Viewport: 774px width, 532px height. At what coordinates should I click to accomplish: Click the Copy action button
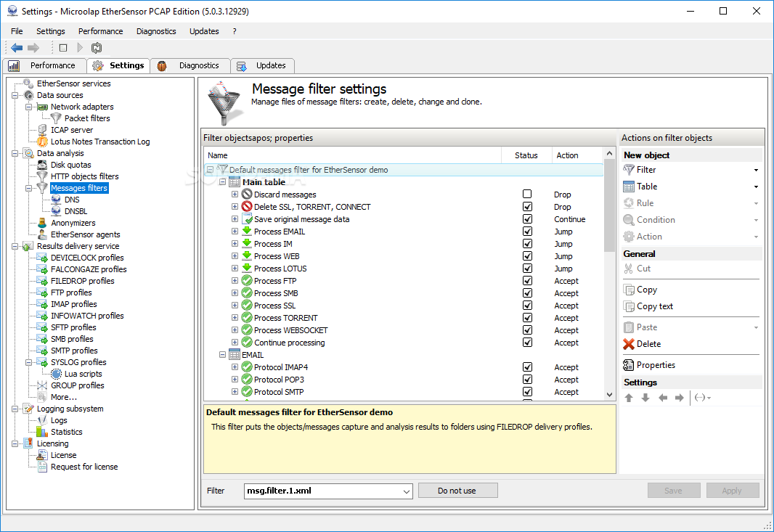(646, 290)
